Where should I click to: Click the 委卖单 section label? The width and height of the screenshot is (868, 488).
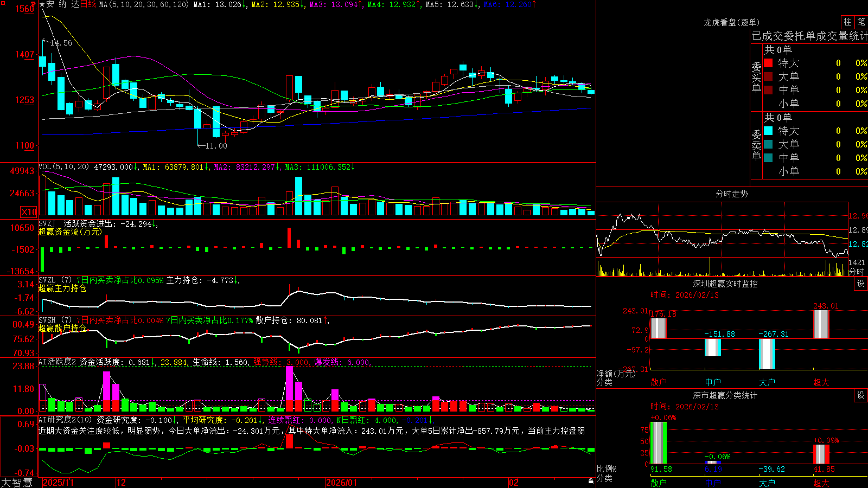point(756,145)
